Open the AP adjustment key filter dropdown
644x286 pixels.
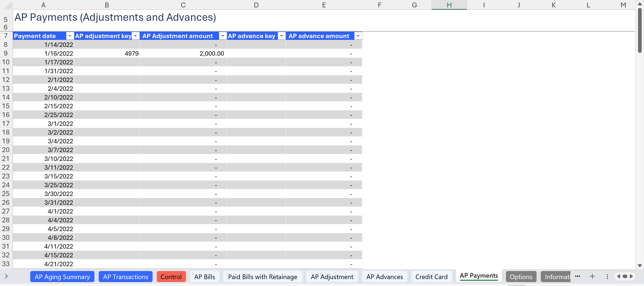pyautogui.click(x=136, y=36)
